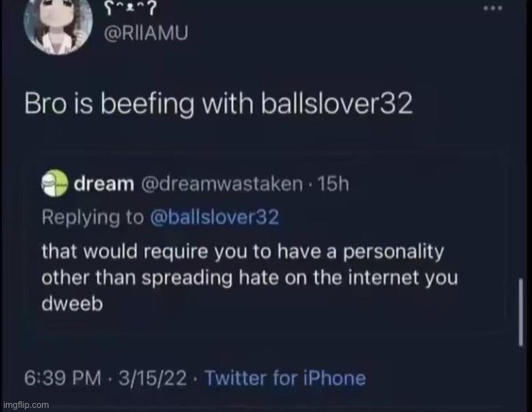Open the Twitter for iPhone source link
The height and width of the screenshot is (412, 532).
coord(285,378)
